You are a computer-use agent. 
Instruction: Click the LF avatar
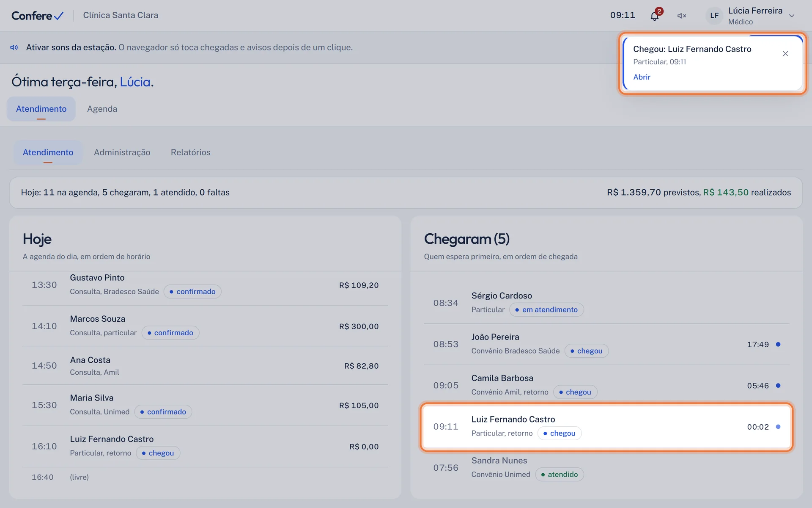click(714, 16)
